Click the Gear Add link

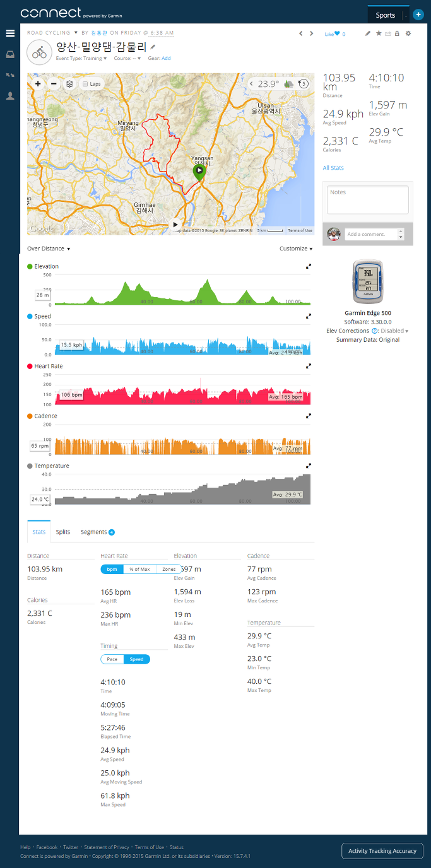click(166, 58)
